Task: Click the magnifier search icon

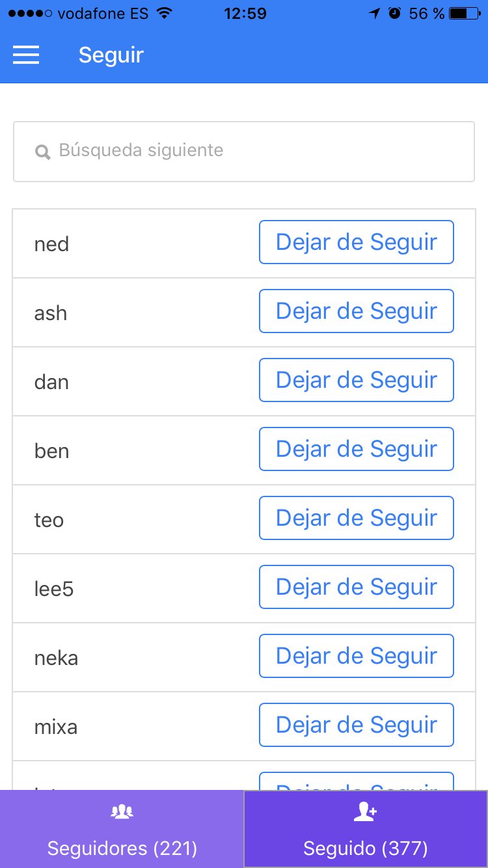Action: [x=43, y=152]
